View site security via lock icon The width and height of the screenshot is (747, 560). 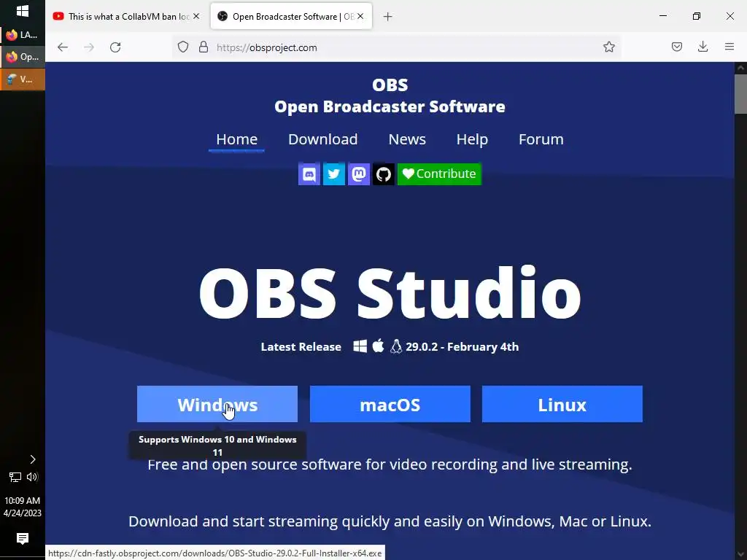(x=204, y=47)
